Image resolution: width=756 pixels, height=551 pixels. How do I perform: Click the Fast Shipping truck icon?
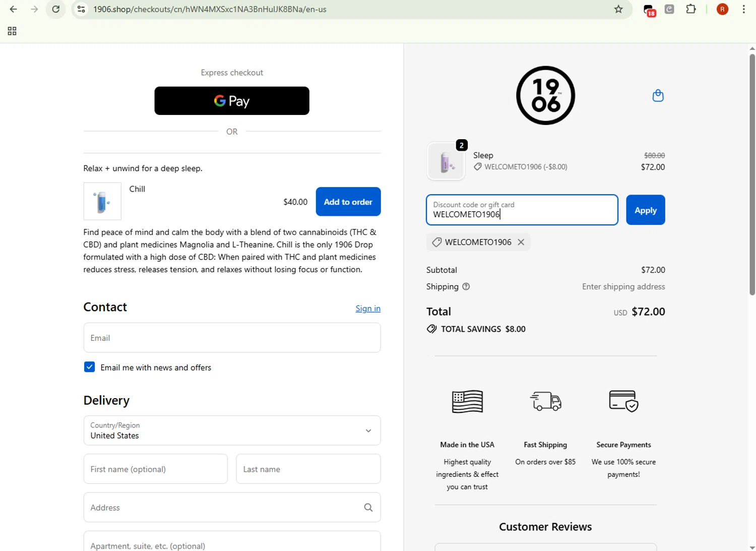coord(545,402)
